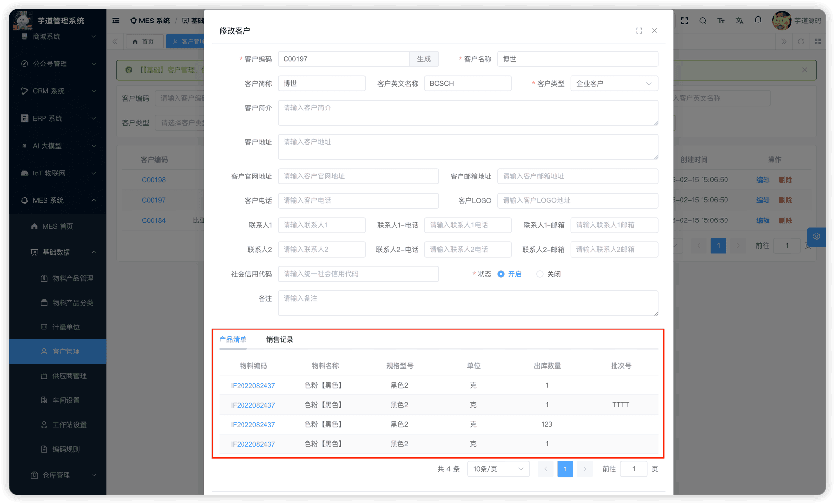Viewport: 835px width, 504px height.
Task: Click the 客户电话 input field
Action: 358,201
